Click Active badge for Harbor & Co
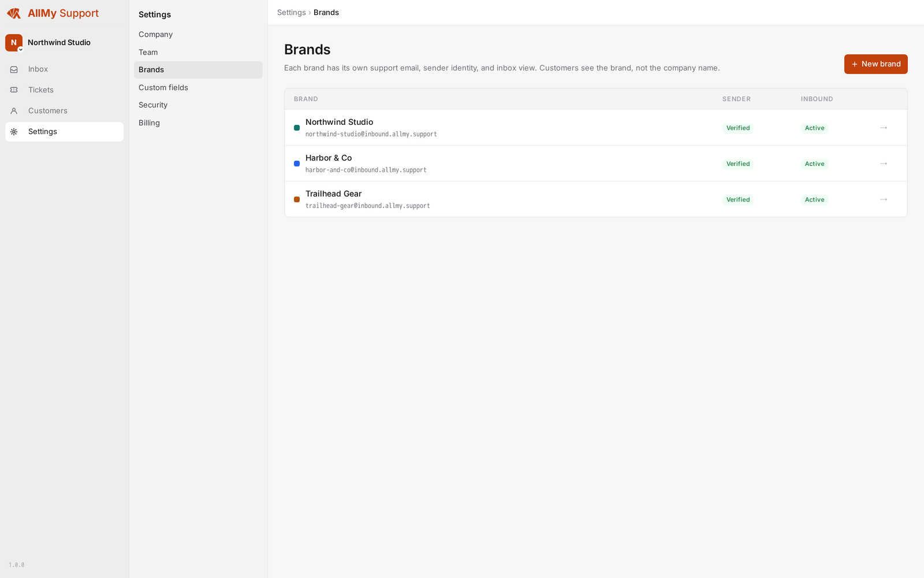This screenshot has width=924, height=578. [x=815, y=164]
